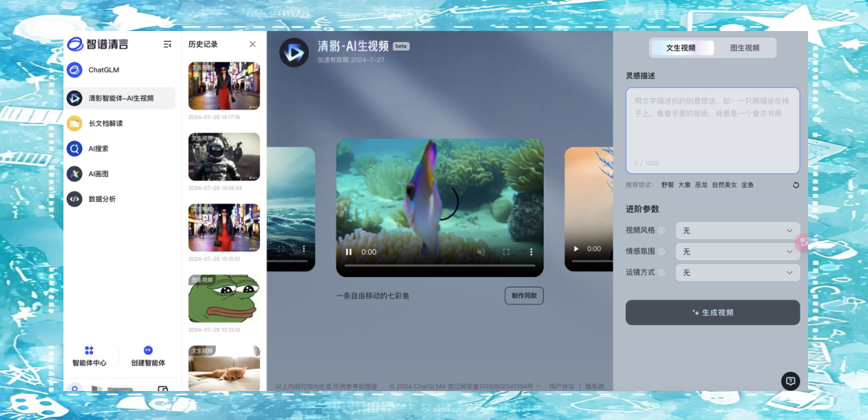Expand the footer chevron after the 备案 number
Viewport: 868px width, 420px height.
[x=539, y=387]
